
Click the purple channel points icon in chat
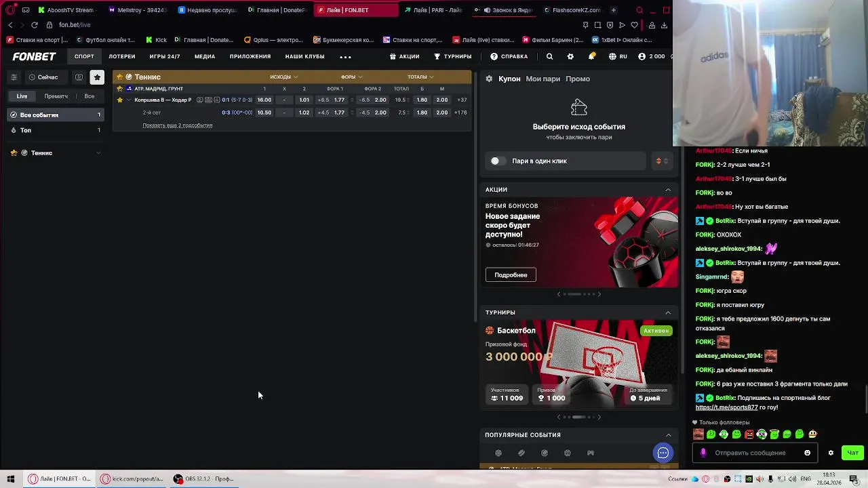703,453
